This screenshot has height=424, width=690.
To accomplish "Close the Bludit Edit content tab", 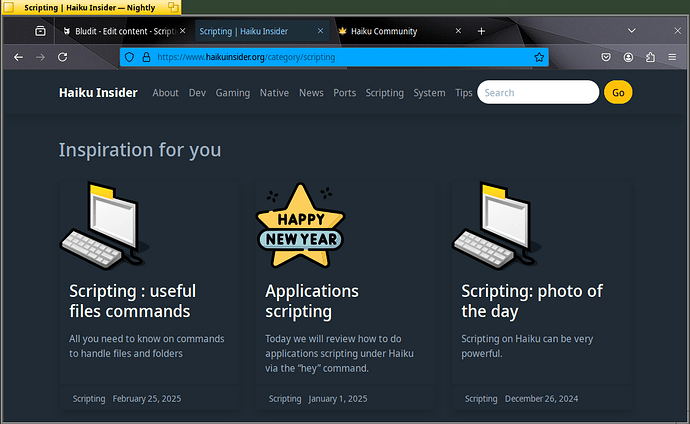I will [x=182, y=31].
